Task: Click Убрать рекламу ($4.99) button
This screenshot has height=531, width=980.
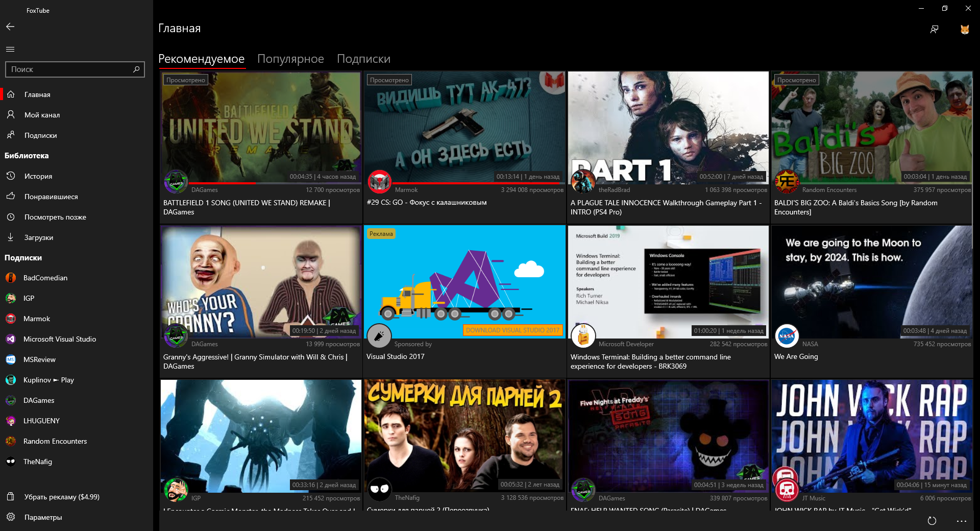Action: [x=62, y=497]
